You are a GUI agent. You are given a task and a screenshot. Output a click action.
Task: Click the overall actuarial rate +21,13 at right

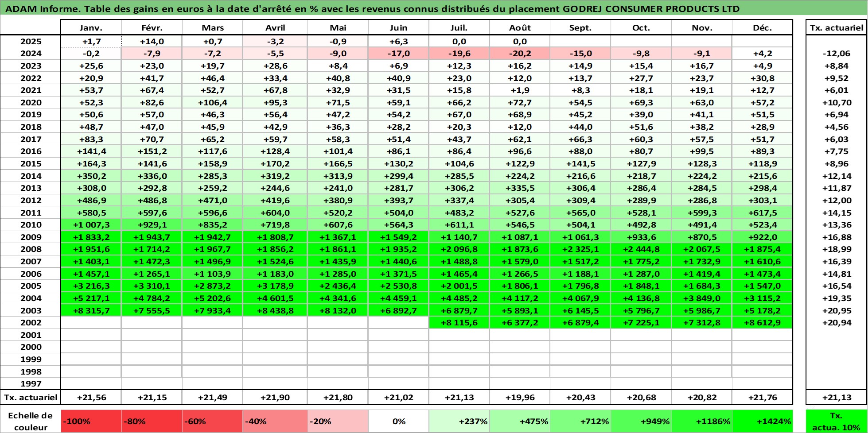(836, 397)
